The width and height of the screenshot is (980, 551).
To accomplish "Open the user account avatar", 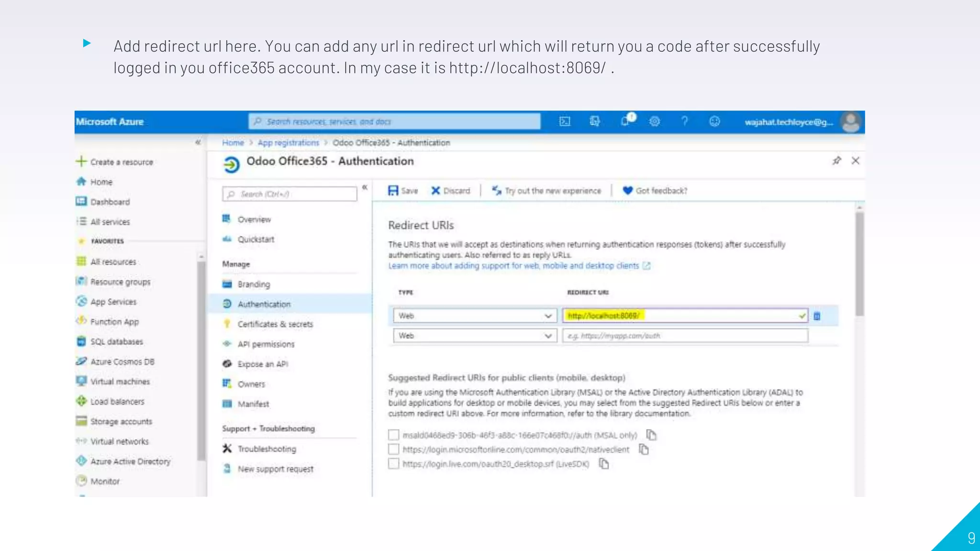I will click(x=851, y=122).
